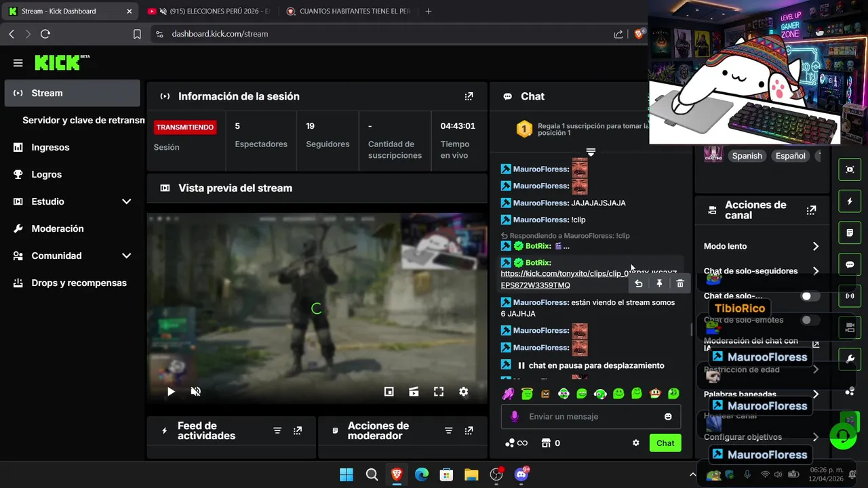Pin the BotRix clip message

(659, 284)
